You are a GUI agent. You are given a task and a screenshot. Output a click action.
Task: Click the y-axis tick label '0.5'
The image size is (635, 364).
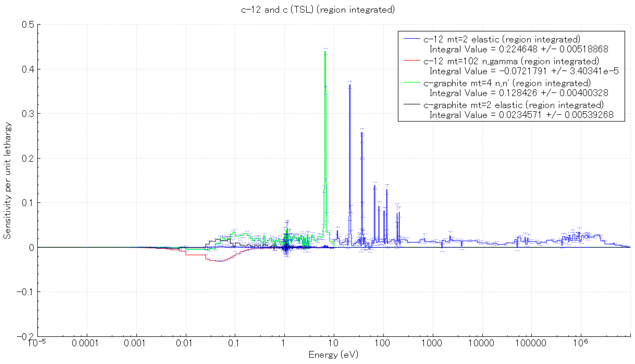coord(28,25)
